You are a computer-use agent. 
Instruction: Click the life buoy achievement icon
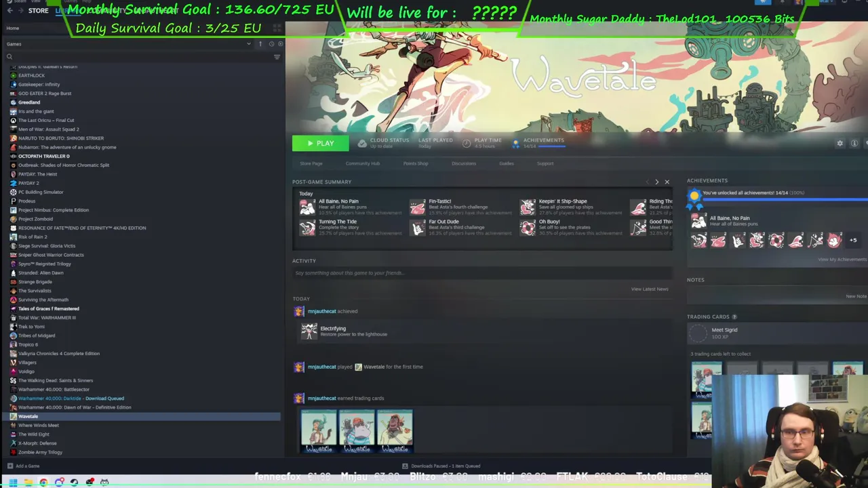click(x=776, y=240)
